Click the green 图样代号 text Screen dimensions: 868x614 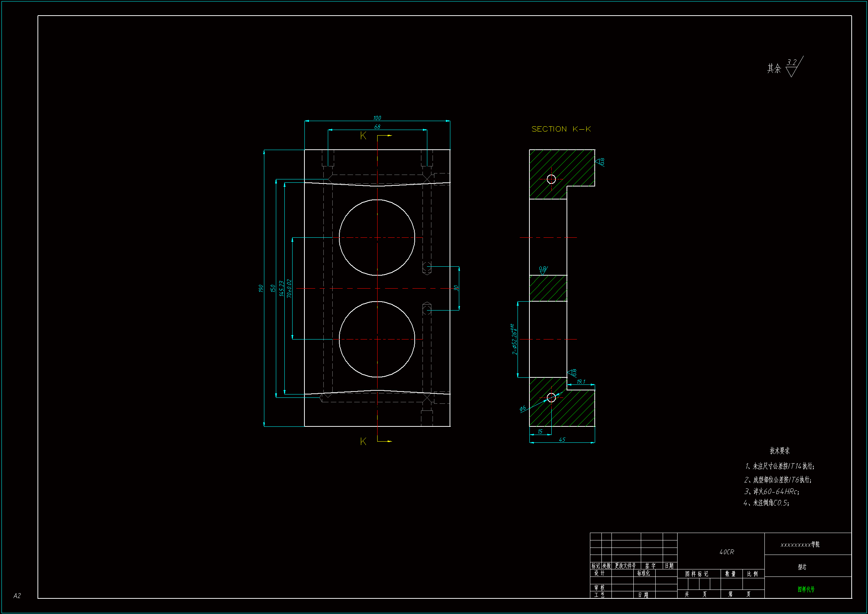806,589
